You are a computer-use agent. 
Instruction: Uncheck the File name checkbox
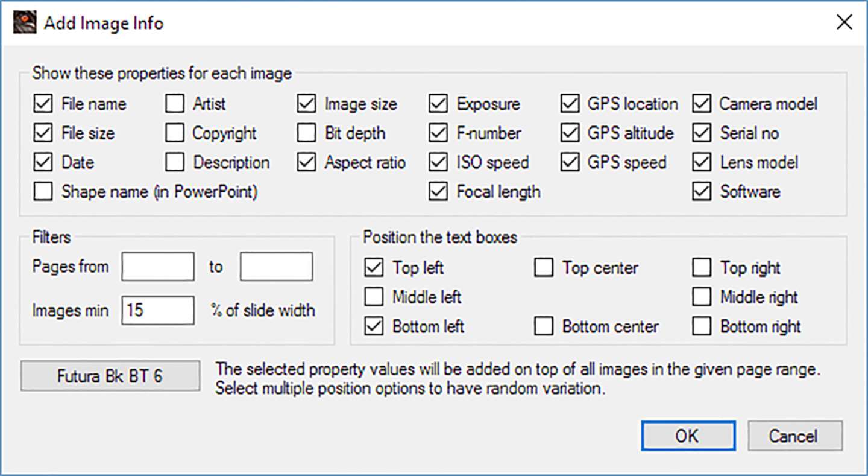point(43,104)
